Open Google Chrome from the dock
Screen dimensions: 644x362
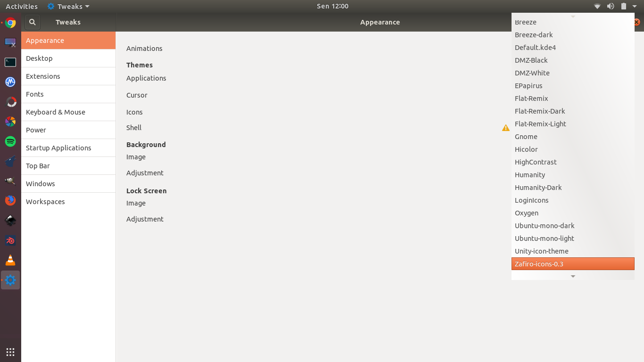10,23
